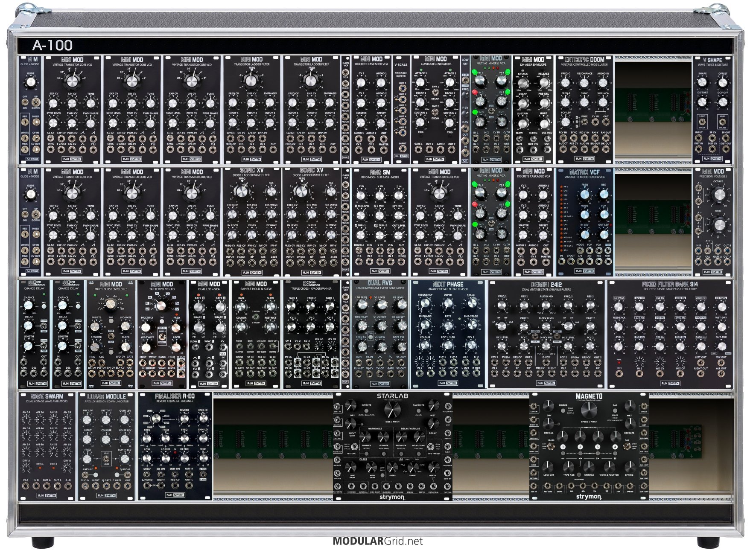The height and width of the screenshot is (550, 756).
Task: Click waveform selector knob on Multi Burst Envelopes
Action: [110, 304]
